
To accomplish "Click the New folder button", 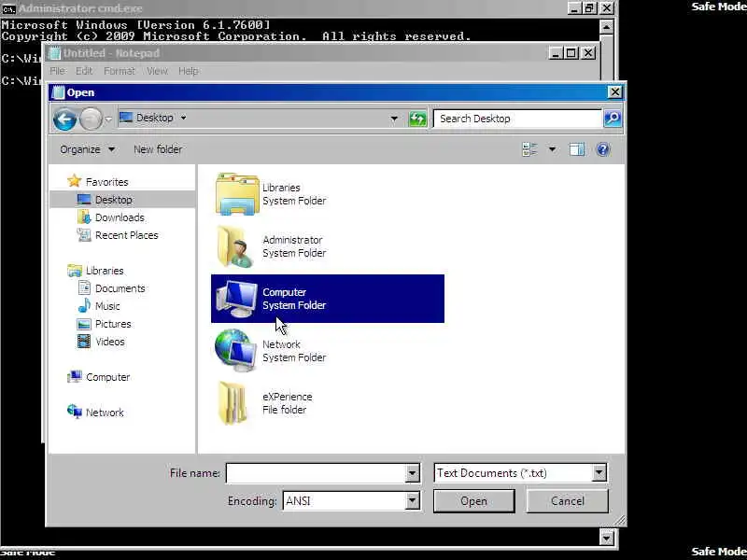I will (x=158, y=149).
